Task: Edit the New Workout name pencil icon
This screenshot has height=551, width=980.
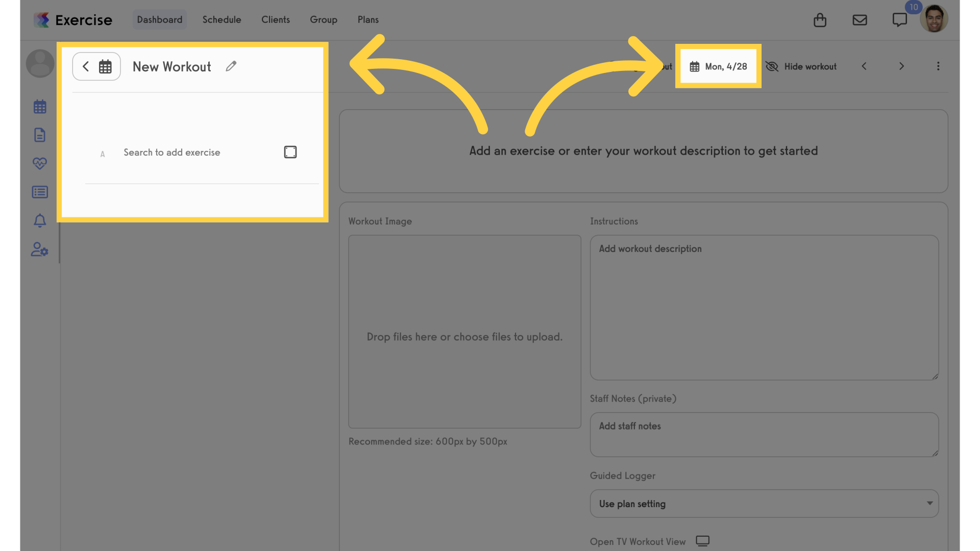Action: coord(231,66)
